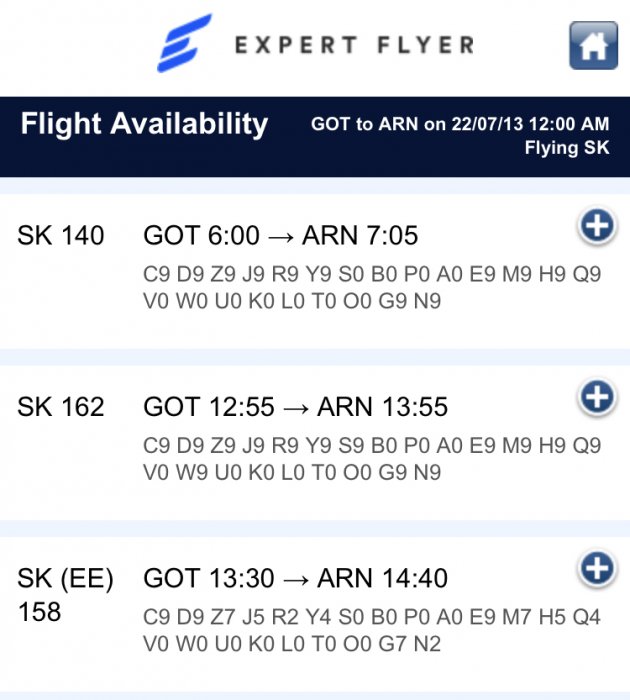
Task: Open the SK (EE) 158 flight number
Action: [65, 594]
